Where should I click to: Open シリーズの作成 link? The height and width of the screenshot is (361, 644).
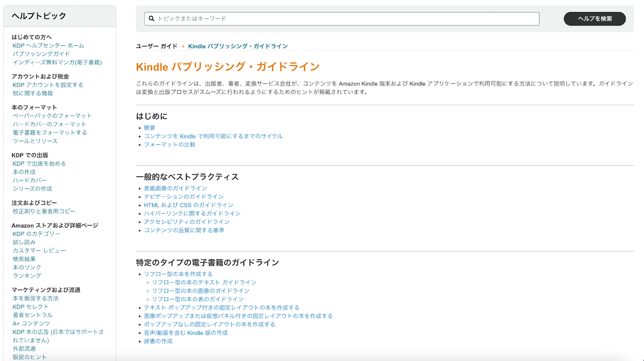tap(33, 189)
